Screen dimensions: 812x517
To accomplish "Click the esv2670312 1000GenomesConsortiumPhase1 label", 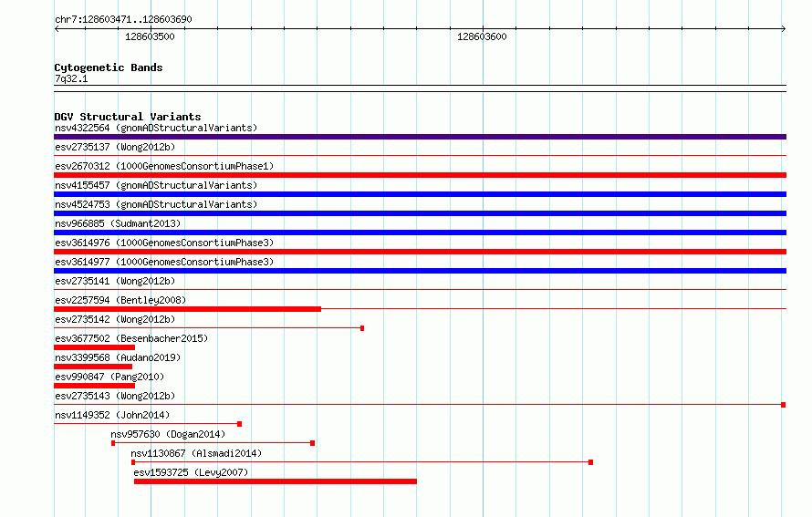I will tap(164, 166).
